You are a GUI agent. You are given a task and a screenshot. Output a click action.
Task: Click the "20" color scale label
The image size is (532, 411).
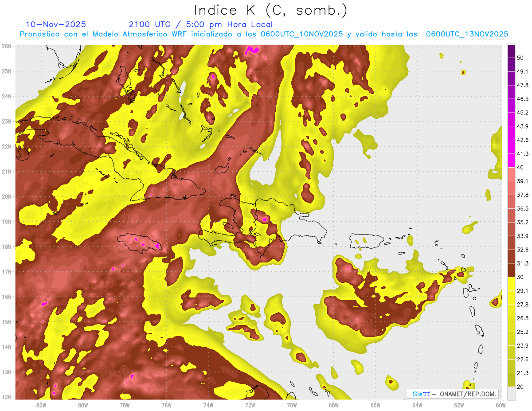[x=520, y=387]
